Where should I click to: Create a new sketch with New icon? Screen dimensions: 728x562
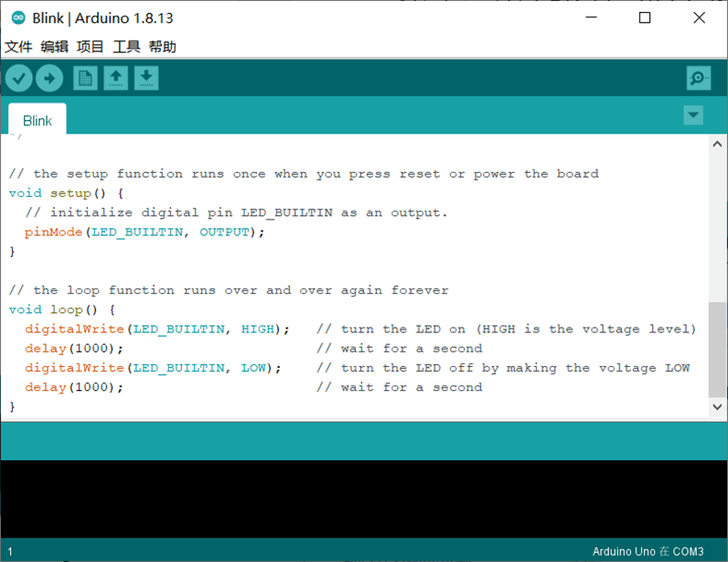pyautogui.click(x=85, y=78)
